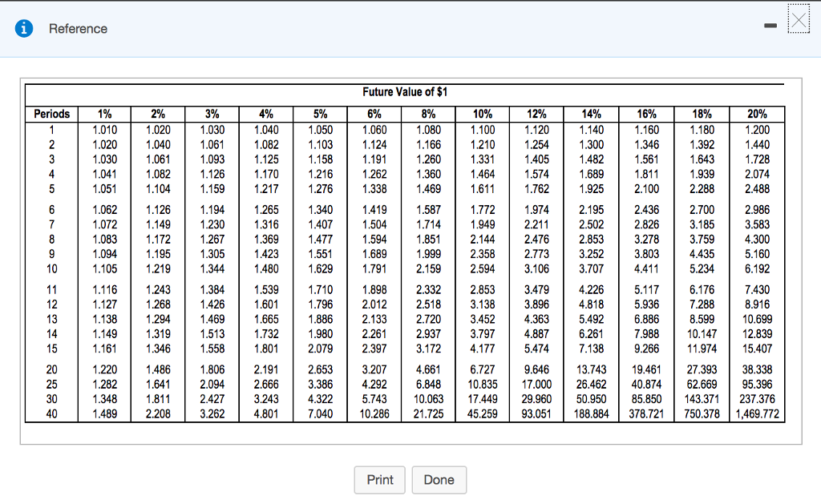The width and height of the screenshot is (821, 504).
Task: Click the 1% column header
Action: (104, 114)
